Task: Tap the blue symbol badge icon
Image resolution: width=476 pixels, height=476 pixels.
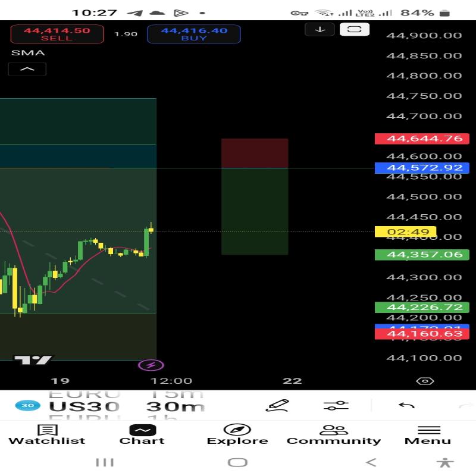Action: pos(27,406)
